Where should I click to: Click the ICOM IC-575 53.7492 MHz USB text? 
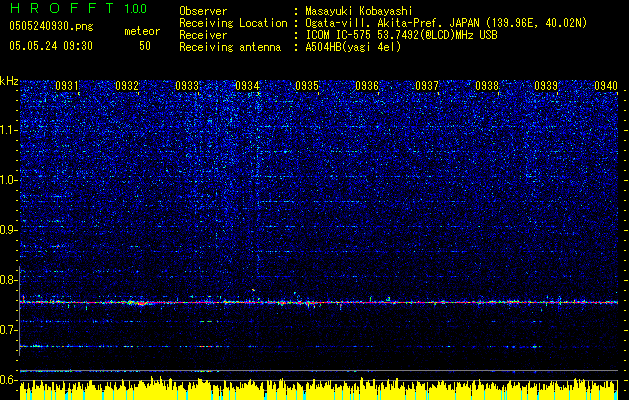[x=401, y=35]
